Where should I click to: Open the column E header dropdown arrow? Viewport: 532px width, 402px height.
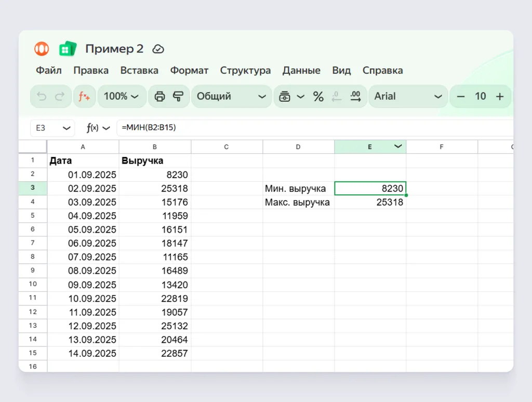[x=398, y=146]
